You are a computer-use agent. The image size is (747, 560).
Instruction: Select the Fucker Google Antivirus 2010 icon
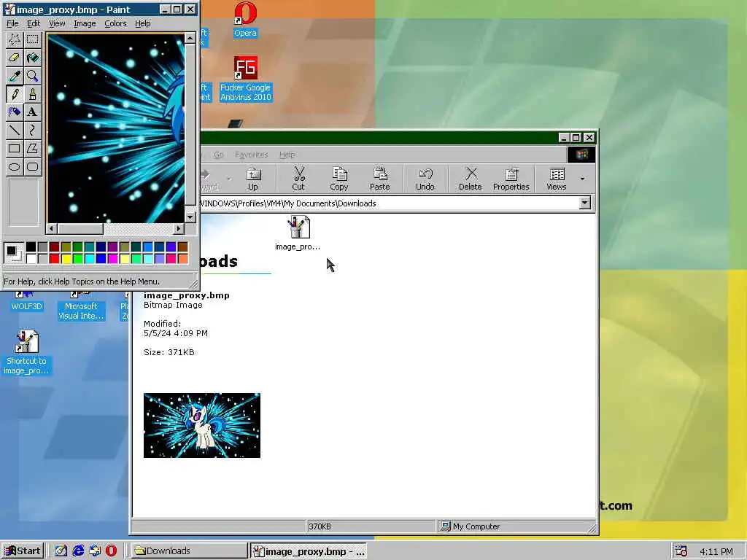coord(246,79)
